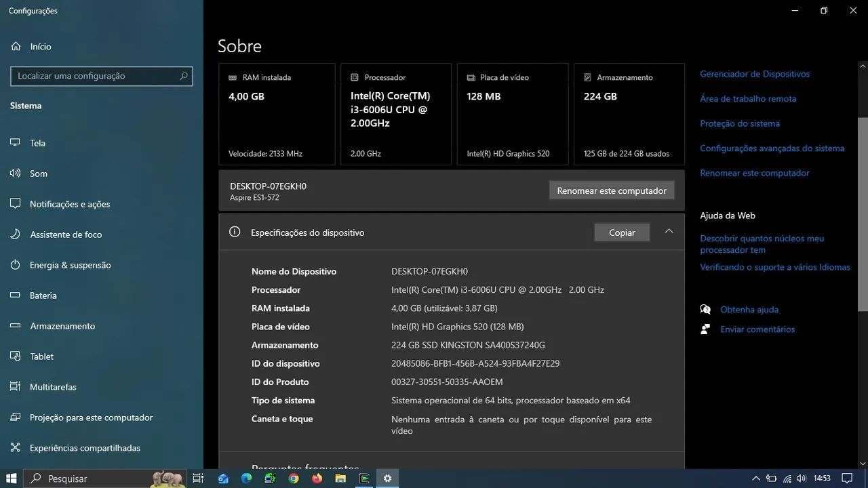This screenshot has width=868, height=488.
Task: Click the Settings gear on the taskbar
Action: click(x=387, y=479)
